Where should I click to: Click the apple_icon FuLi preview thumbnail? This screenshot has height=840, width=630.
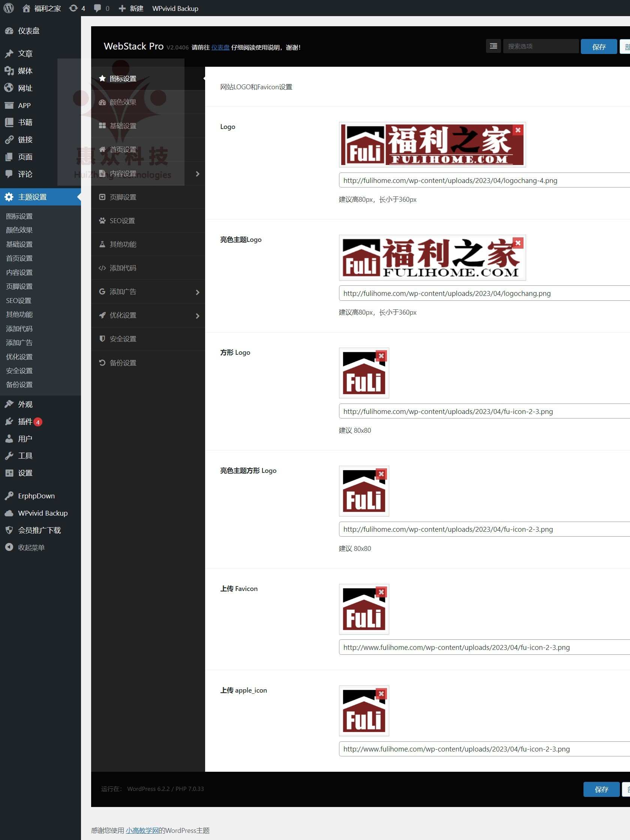click(x=364, y=711)
